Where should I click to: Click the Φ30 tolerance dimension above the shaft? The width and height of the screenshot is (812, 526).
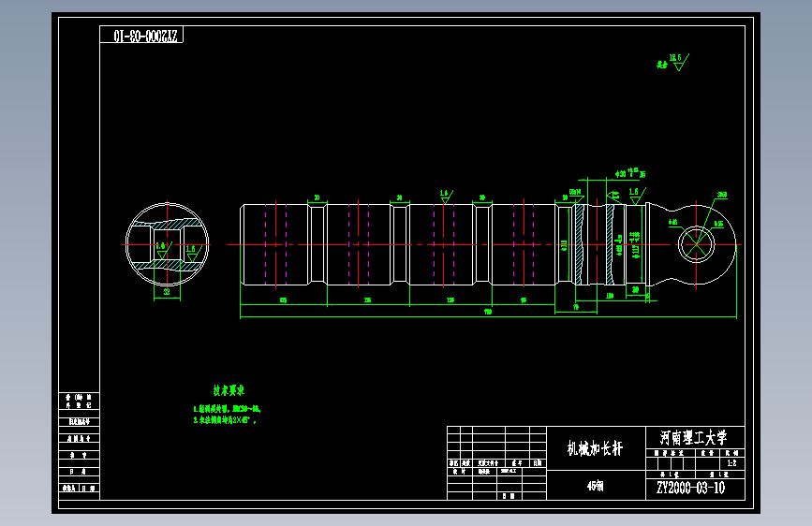[x=630, y=173]
